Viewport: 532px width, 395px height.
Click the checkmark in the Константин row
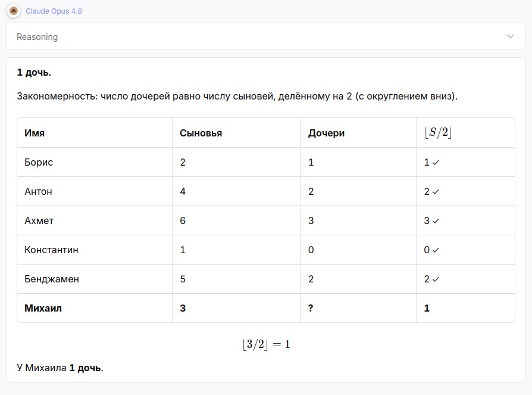[x=436, y=250]
